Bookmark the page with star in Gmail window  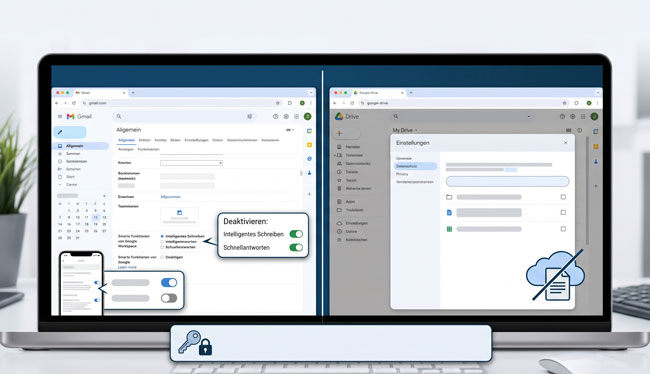[278, 103]
